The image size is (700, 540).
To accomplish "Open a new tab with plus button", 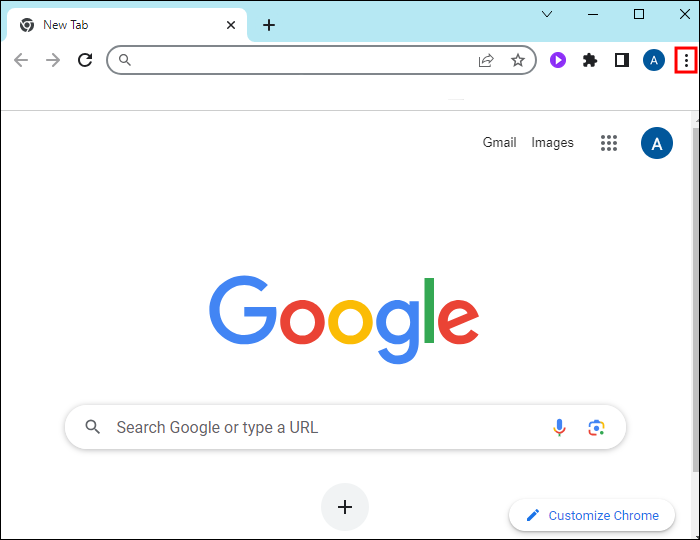I will click(x=269, y=25).
